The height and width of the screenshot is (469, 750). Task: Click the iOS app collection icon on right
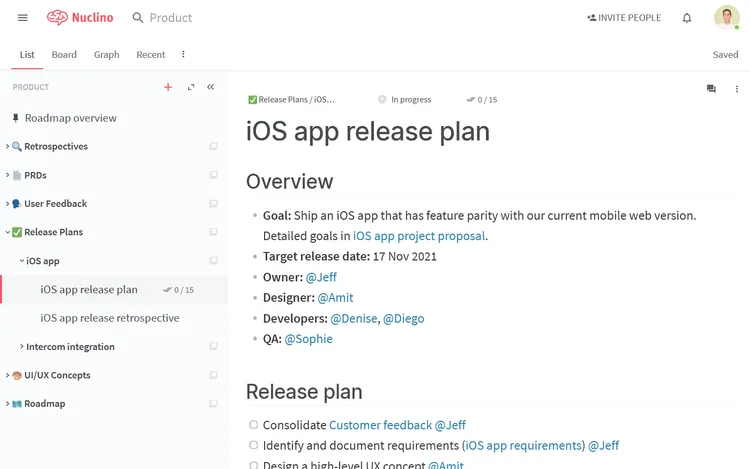point(213,261)
